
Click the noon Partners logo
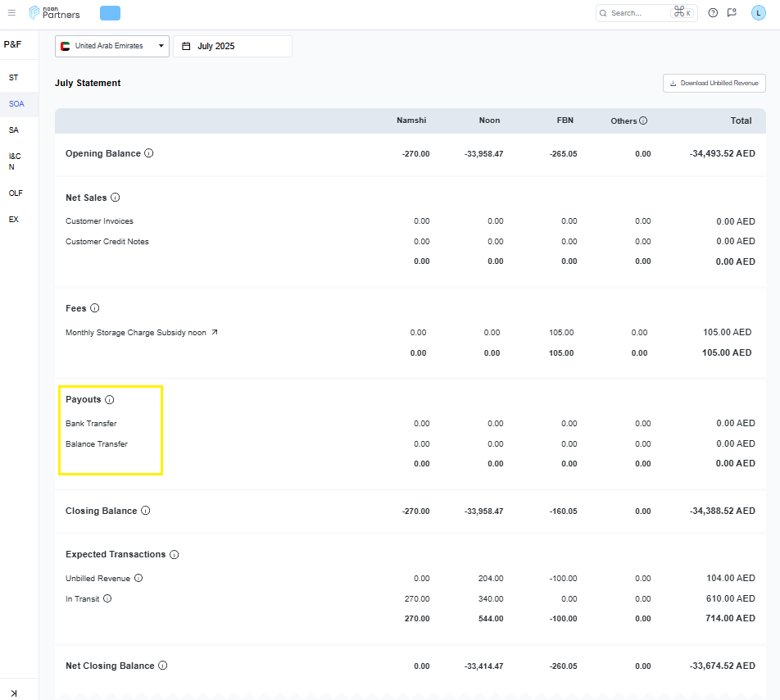55,13
